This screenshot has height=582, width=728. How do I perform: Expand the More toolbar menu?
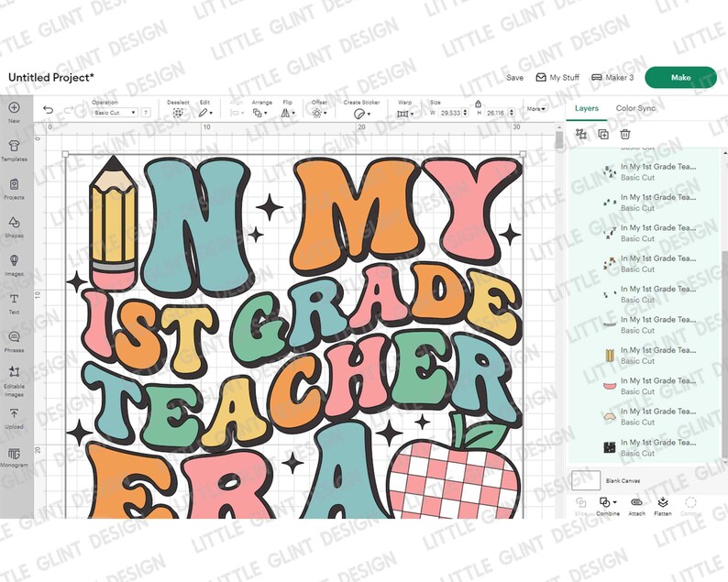[535, 109]
